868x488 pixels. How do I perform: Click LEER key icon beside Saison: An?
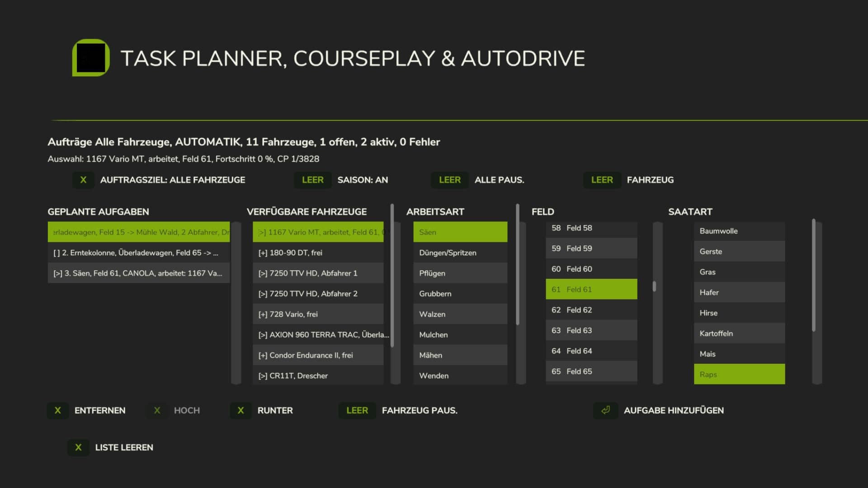[x=312, y=180]
